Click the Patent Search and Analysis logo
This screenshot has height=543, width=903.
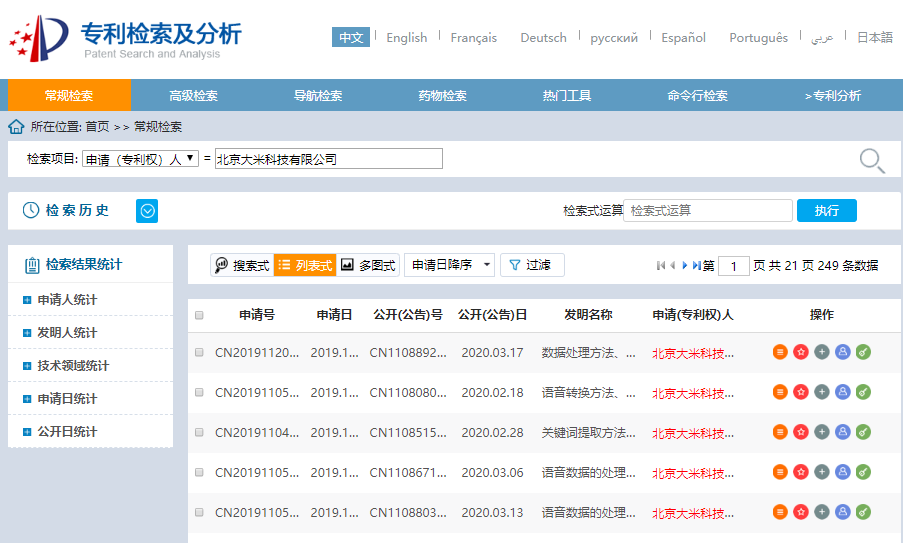click(x=125, y=39)
